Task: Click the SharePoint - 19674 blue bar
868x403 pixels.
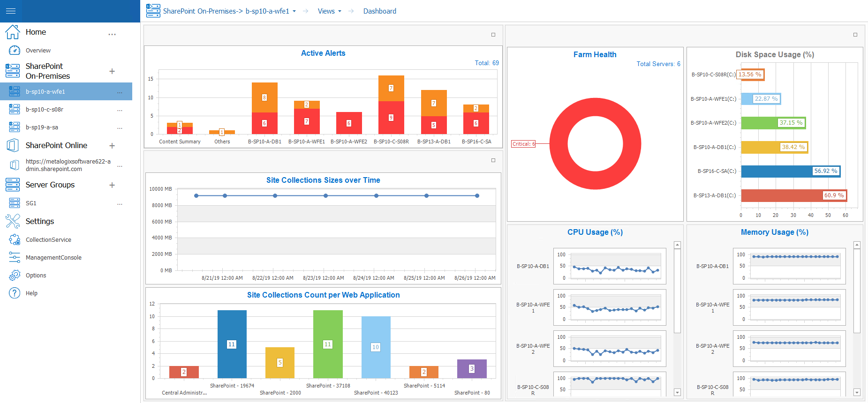Action: [232, 344]
